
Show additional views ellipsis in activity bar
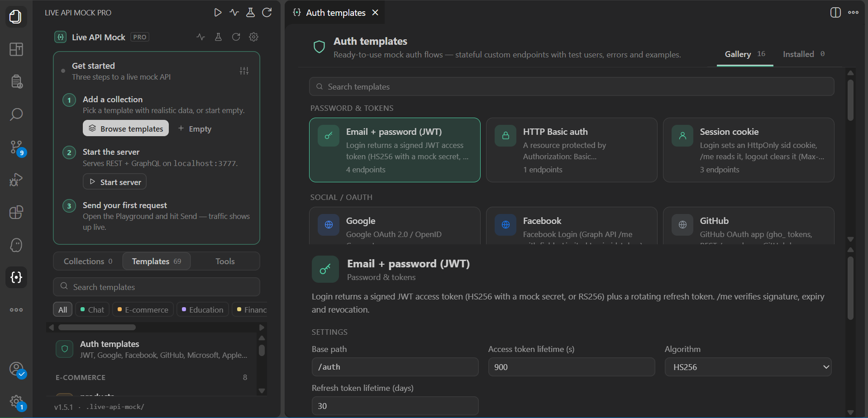tap(16, 310)
